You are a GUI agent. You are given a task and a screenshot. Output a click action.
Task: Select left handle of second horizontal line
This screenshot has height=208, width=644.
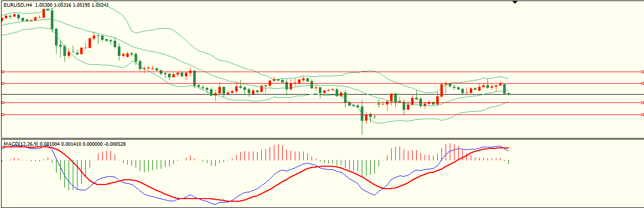point(3,83)
